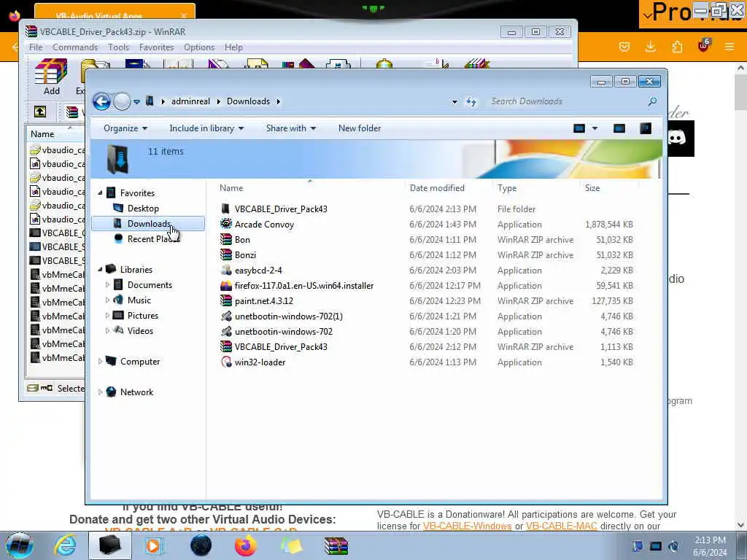Open Windows Media Player from taskbar
Screen dimensions: 747x560
(x=153, y=545)
